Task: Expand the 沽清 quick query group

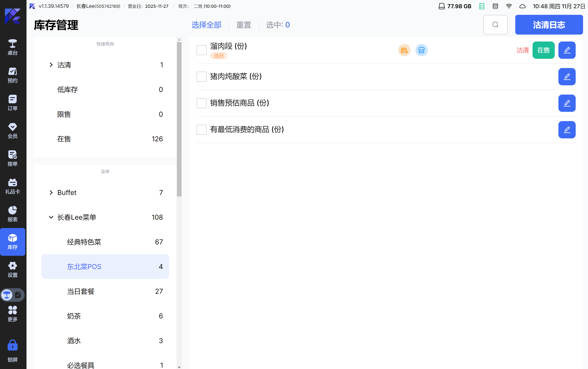Action: (x=51, y=65)
